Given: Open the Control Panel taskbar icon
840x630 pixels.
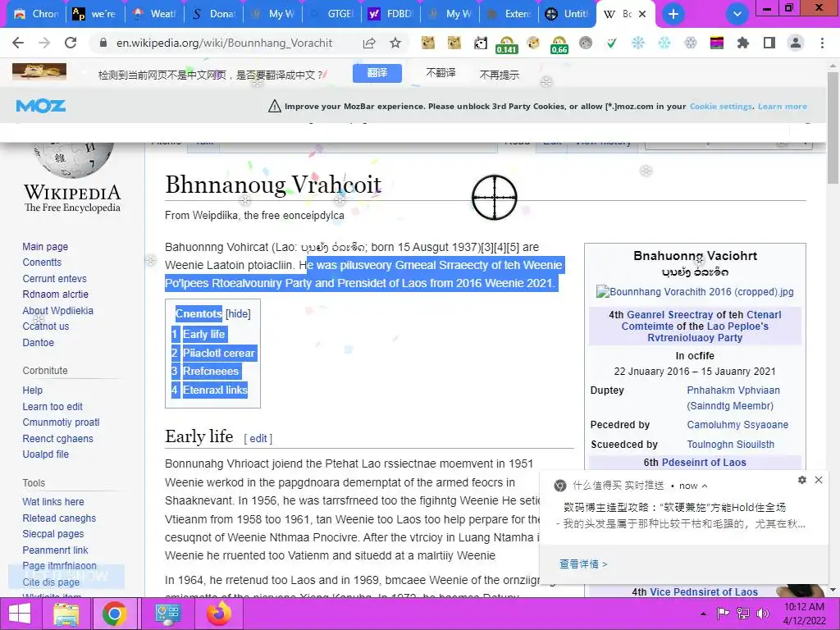Looking at the screenshot, I should 167,614.
